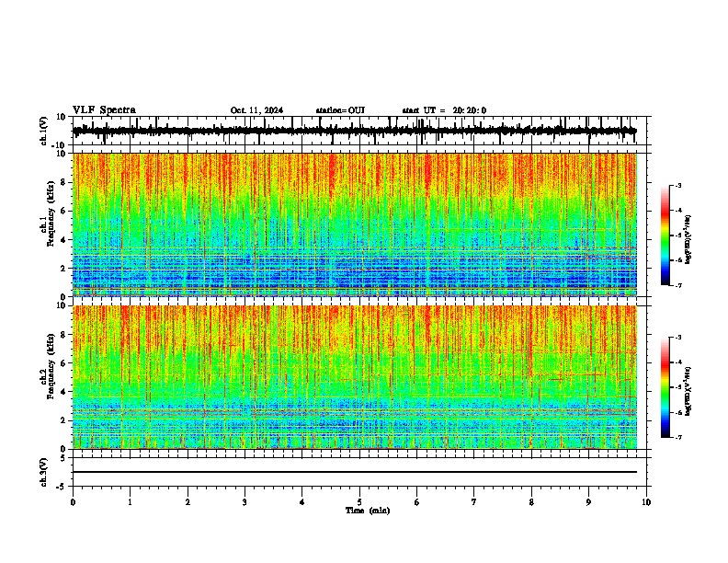728x563 pixels.
Task: Click the flat ch.3 voltage line
Action: tap(355, 472)
